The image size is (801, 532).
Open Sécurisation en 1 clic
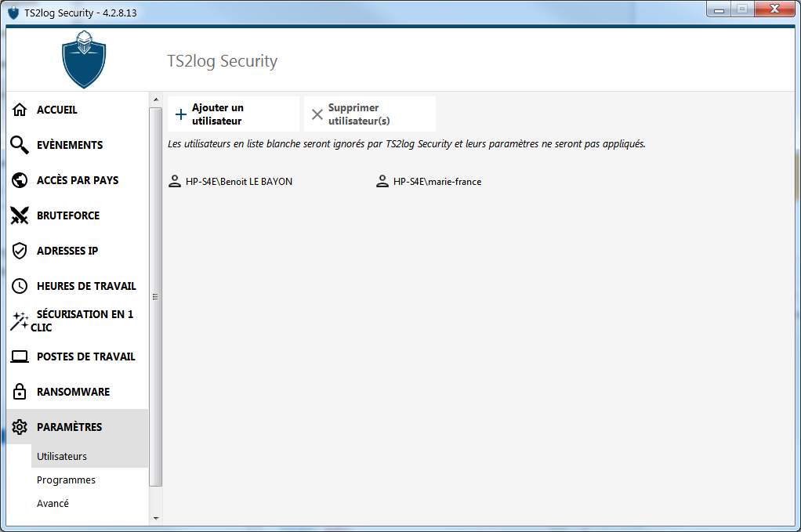[78, 320]
